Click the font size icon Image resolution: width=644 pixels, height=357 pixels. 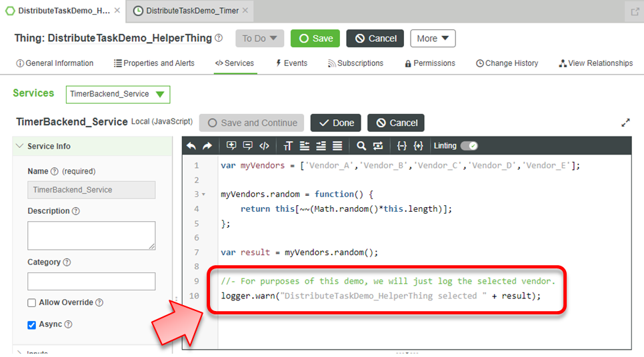click(x=288, y=146)
